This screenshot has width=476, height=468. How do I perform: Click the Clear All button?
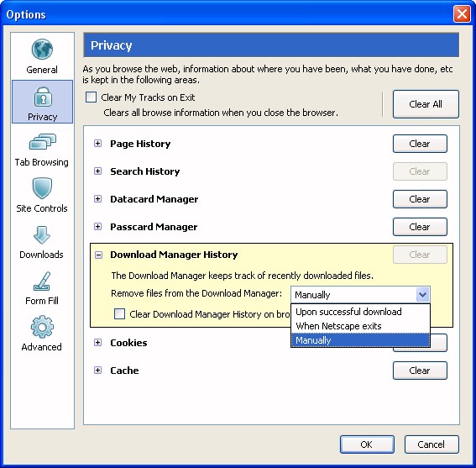point(426,104)
